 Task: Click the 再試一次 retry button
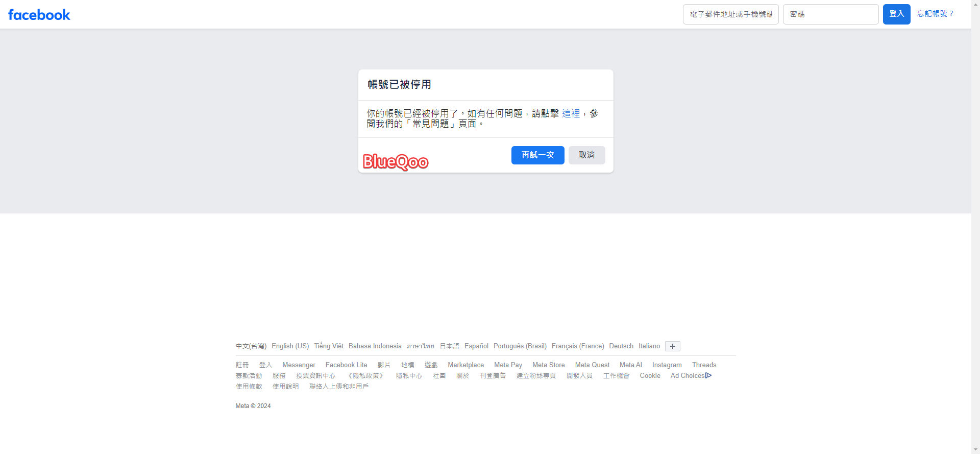[537, 155]
